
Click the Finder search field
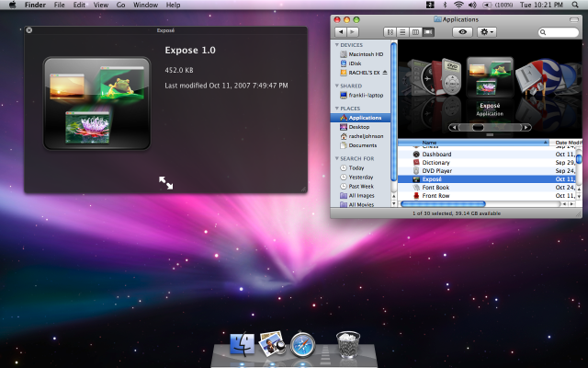click(559, 32)
